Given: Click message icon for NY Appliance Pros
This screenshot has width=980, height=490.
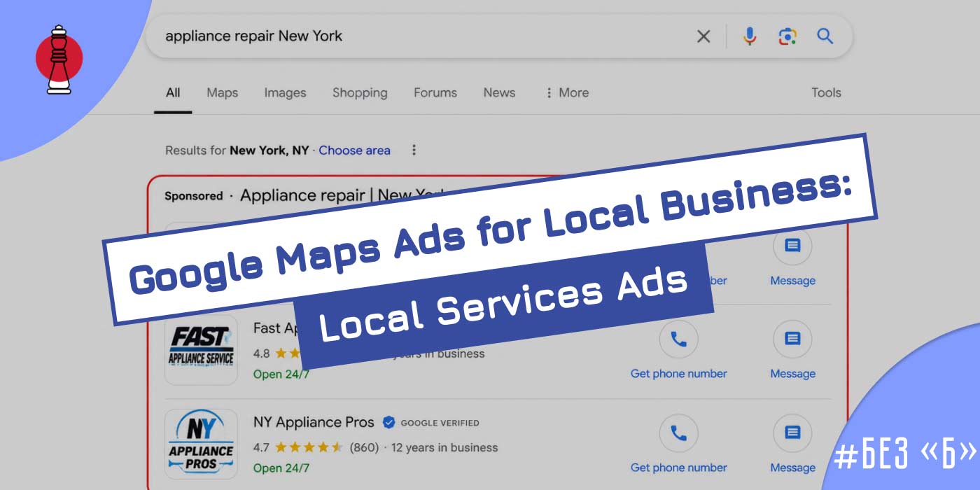Looking at the screenshot, I should tap(792, 433).
